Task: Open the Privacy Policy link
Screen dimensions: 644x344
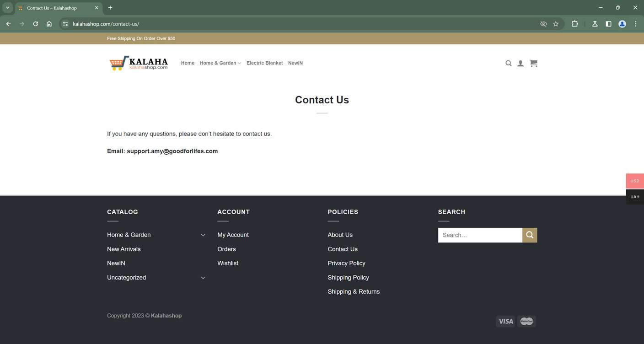Action: point(346,263)
